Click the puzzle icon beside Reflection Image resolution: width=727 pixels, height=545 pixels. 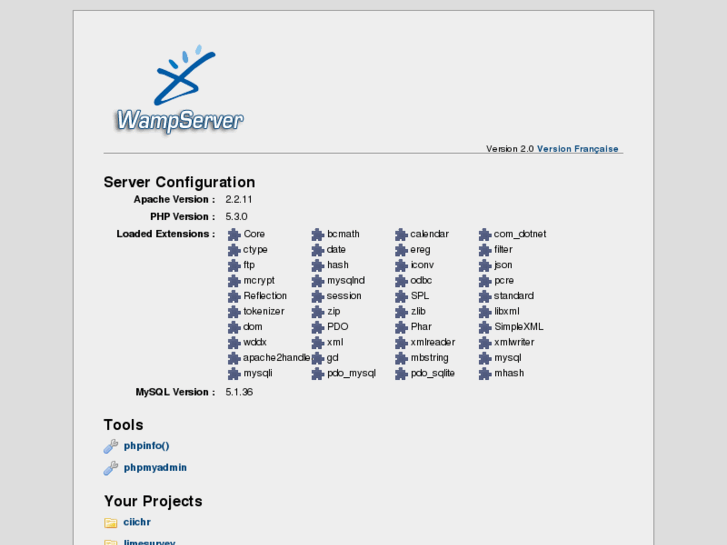tap(234, 296)
